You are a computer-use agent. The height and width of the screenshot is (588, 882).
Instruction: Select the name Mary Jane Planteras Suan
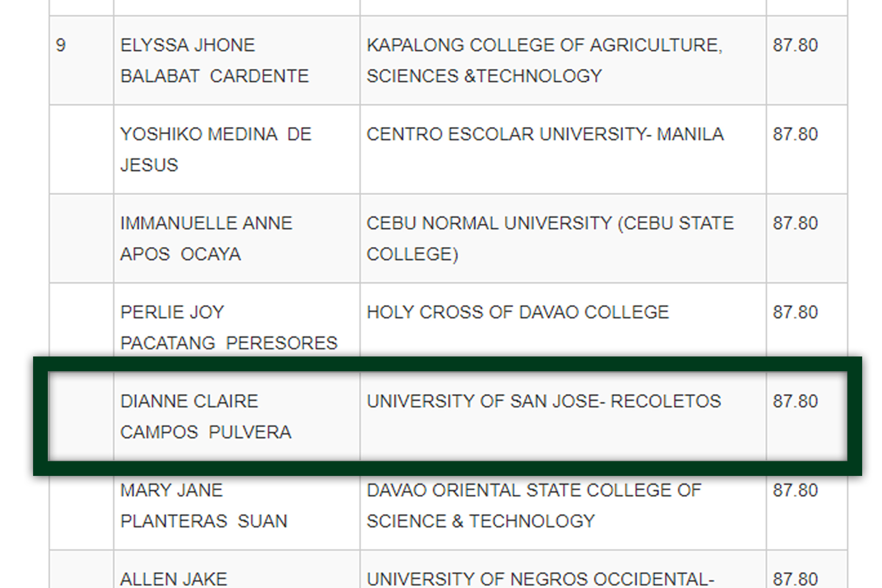coord(204,506)
